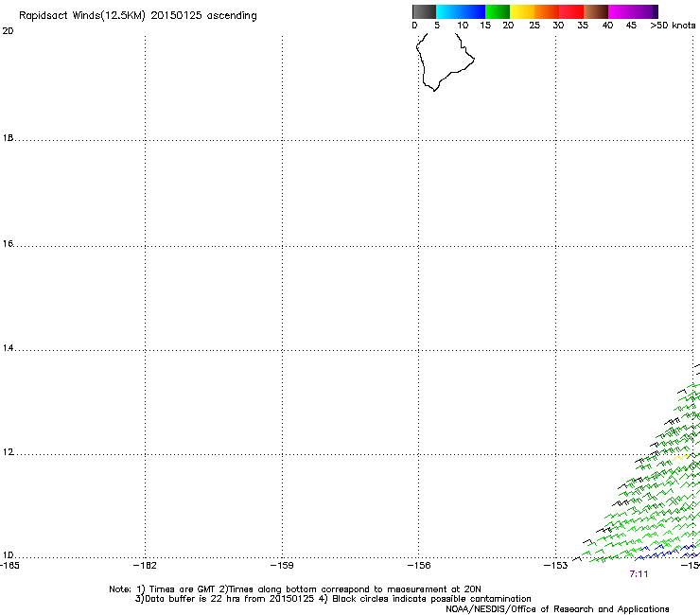Click the legend value '10'

click(x=463, y=26)
